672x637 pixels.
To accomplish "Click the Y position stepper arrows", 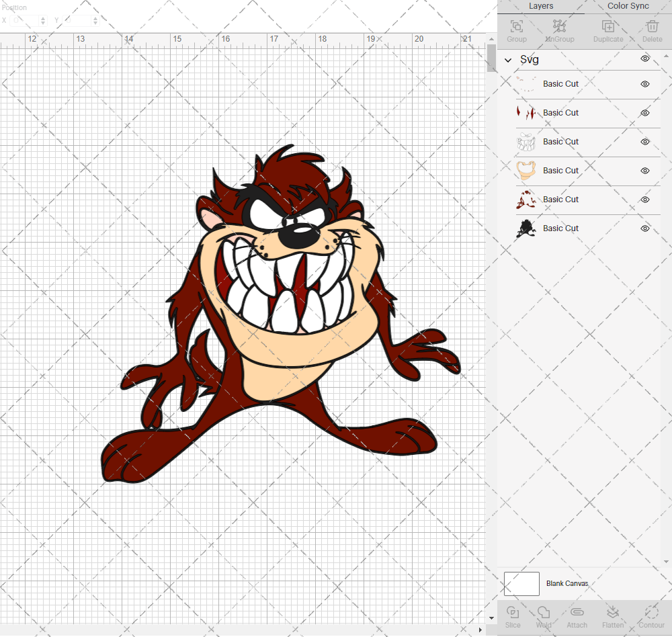I will click(95, 21).
